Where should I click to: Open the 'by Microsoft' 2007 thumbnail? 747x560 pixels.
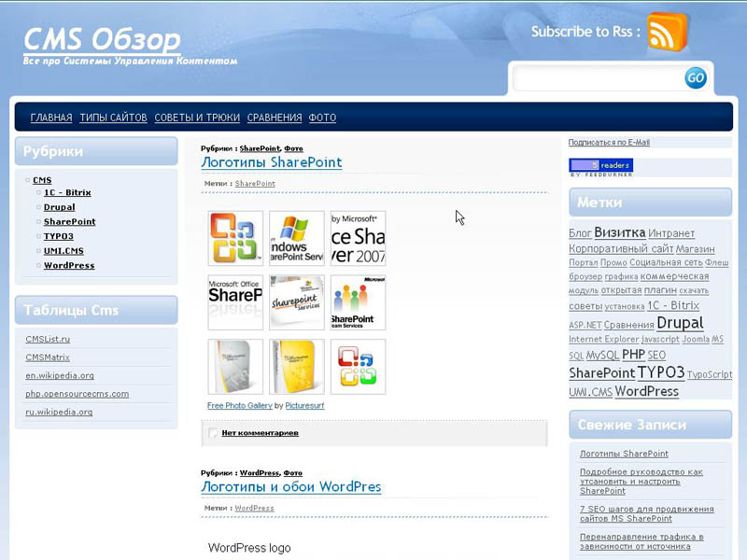point(359,238)
